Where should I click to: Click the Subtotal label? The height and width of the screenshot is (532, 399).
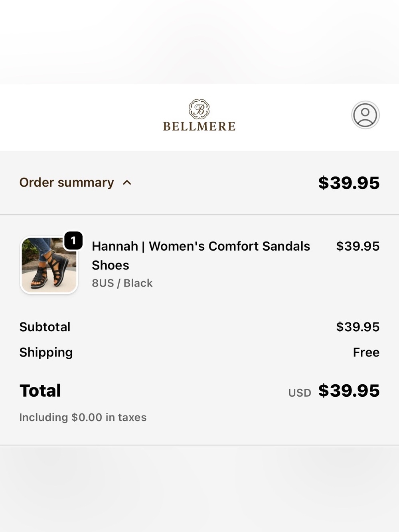45,327
